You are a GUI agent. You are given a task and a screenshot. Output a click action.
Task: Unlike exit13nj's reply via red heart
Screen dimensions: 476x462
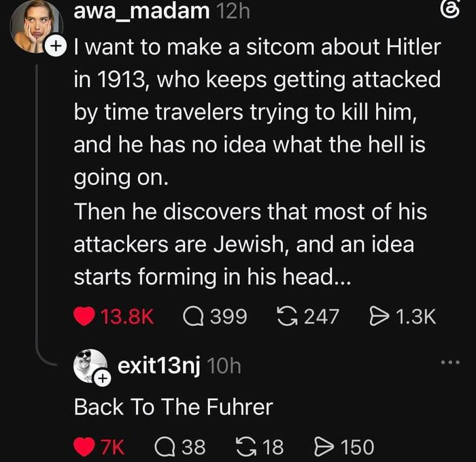click(x=84, y=447)
